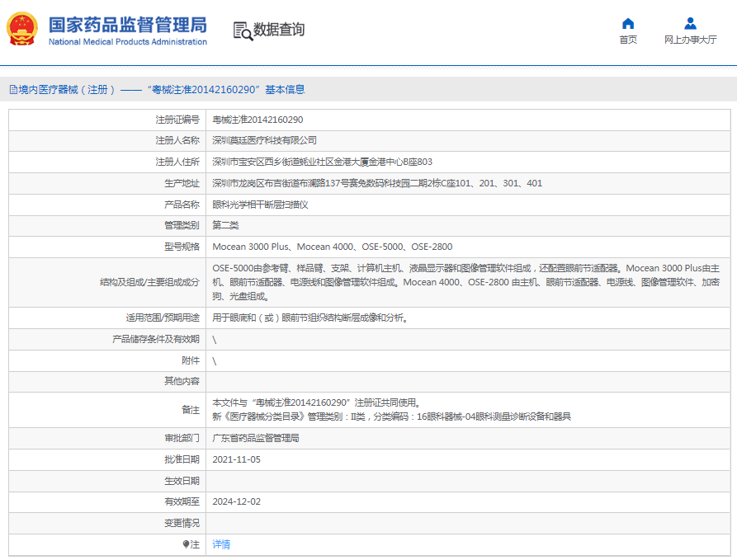Click the 产品名称 label cell
The image size is (737, 560).
(x=107, y=205)
